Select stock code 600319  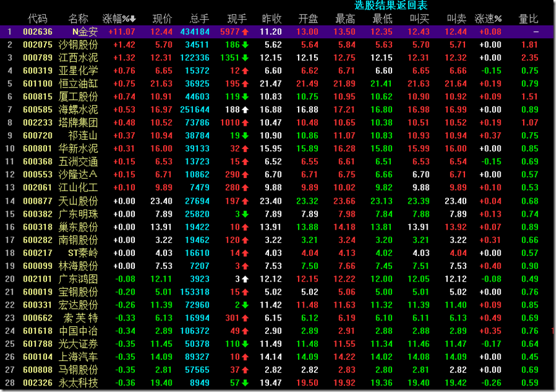click(x=37, y=71)
